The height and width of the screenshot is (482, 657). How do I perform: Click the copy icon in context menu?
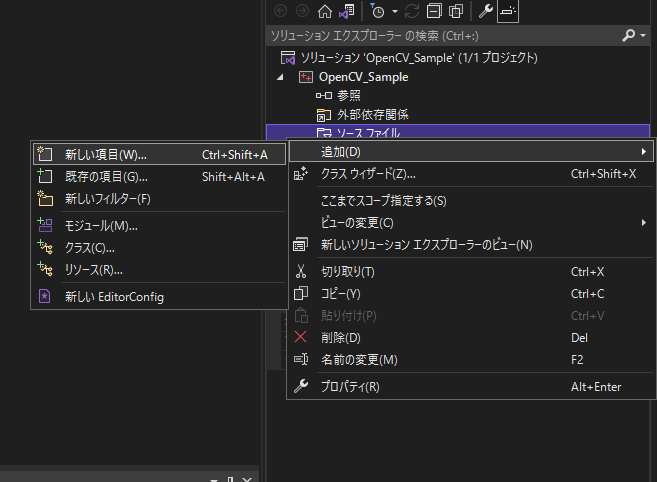point(301,293)
